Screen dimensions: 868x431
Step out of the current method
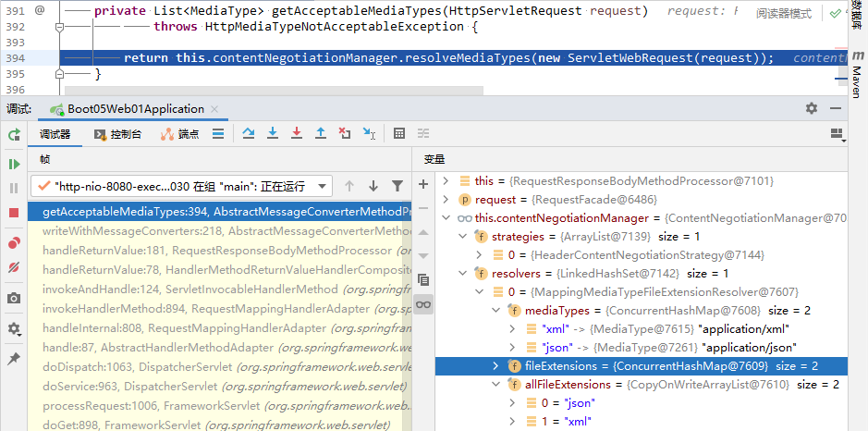(x=321, y=133)
